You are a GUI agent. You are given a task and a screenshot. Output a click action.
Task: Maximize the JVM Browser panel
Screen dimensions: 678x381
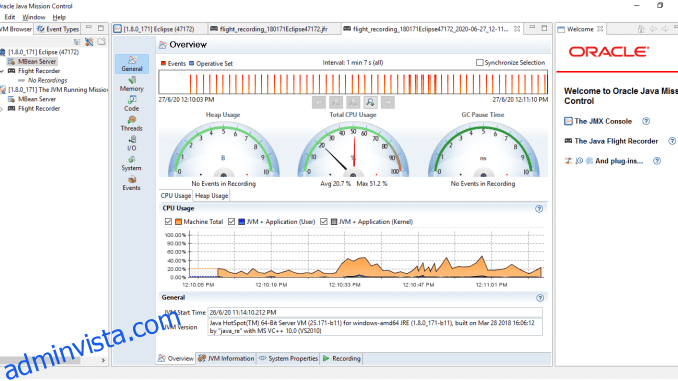pos(101,28)
